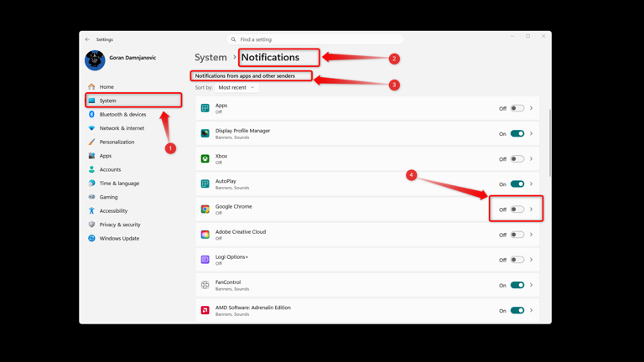This screenshot has height=362, width=644.
Task: Click the Personalization brush icon
Action: coord(91,142)
